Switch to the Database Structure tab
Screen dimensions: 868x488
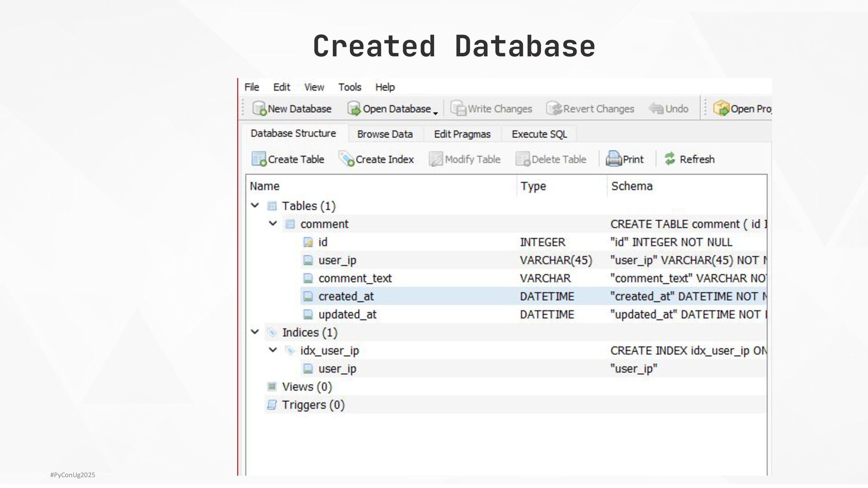(x=293, y=134)
